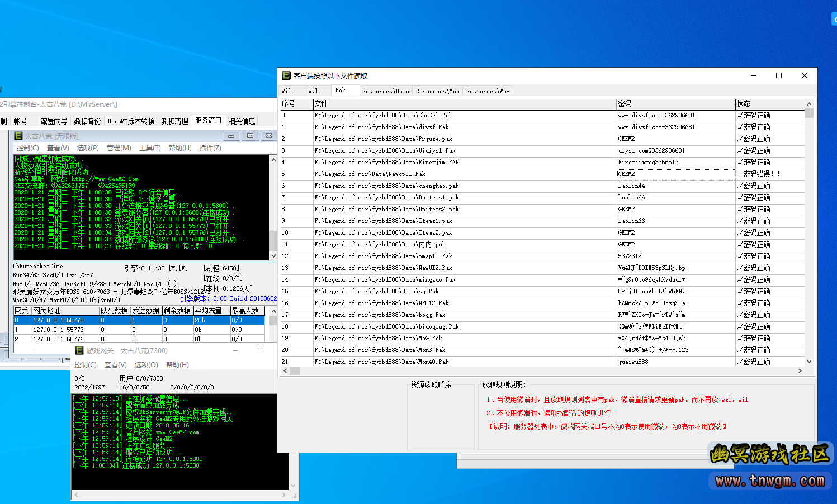Image resolution: width=837 pixels, height=504 pixels.
Task: Click the down arrow of the 太古八荒 log scrollbar
Action: (273, 255)
